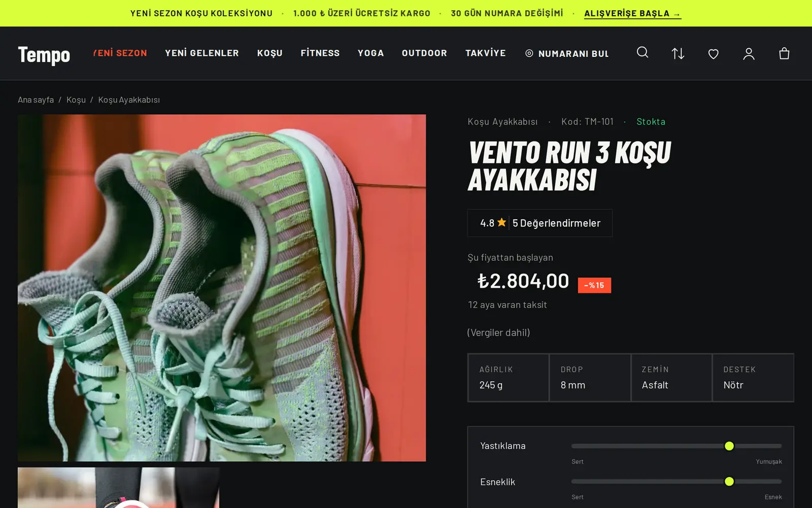The height and width of the screenshot is (508, 812).
Task: Open the Koşu breadcrumb link
Action: pos(76,100)
